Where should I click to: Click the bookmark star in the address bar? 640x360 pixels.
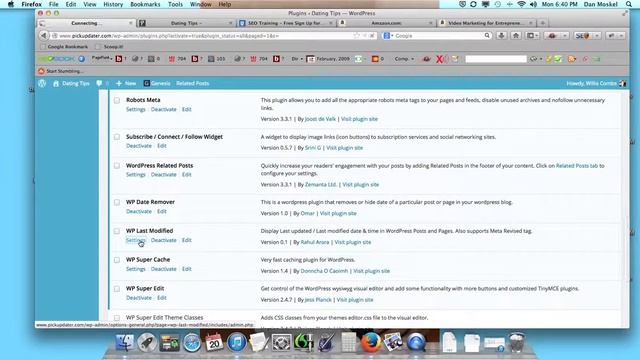(356, 36)
